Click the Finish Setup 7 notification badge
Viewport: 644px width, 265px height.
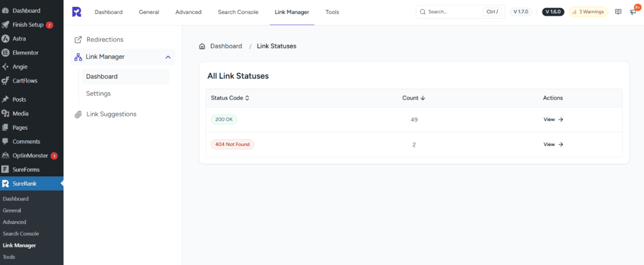coord(50,25)
